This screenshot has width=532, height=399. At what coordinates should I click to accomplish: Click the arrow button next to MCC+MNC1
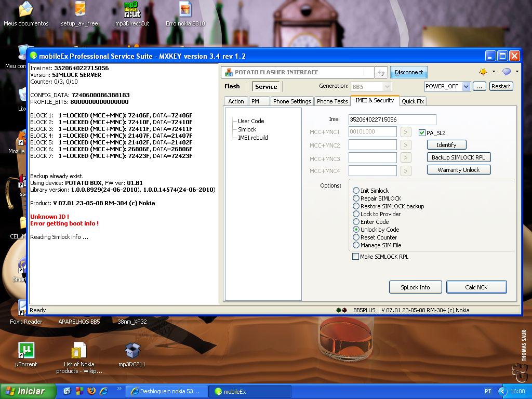pyautogui.click(x=406, y=132)
